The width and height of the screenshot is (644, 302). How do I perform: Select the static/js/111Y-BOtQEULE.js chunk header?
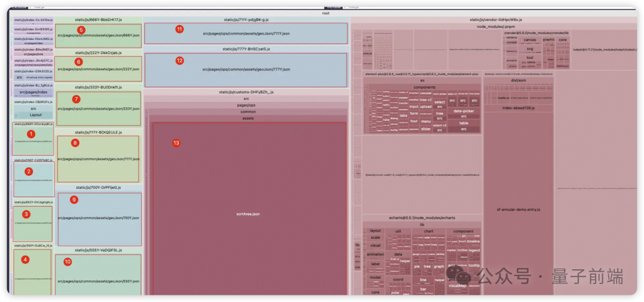pos(98,133)
